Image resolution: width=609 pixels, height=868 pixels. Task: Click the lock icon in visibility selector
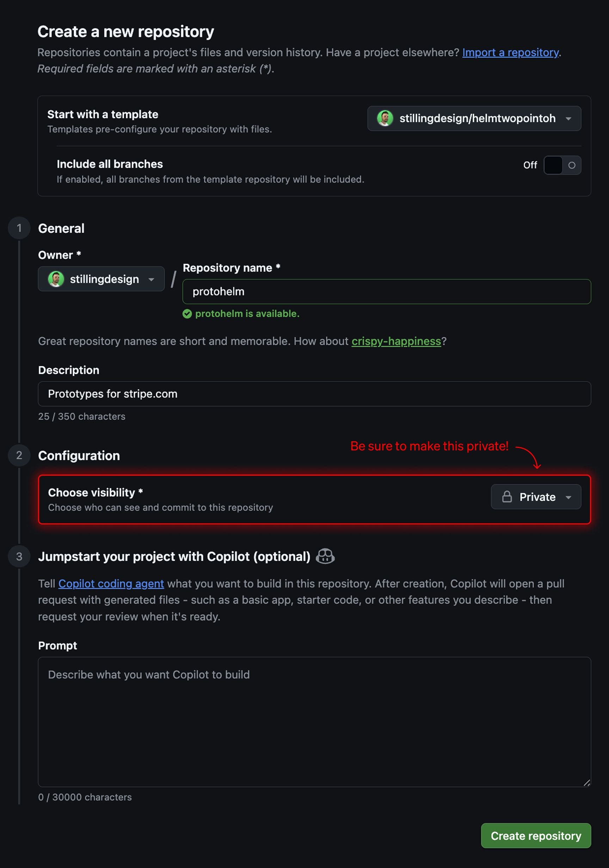(x=507, y=497)
